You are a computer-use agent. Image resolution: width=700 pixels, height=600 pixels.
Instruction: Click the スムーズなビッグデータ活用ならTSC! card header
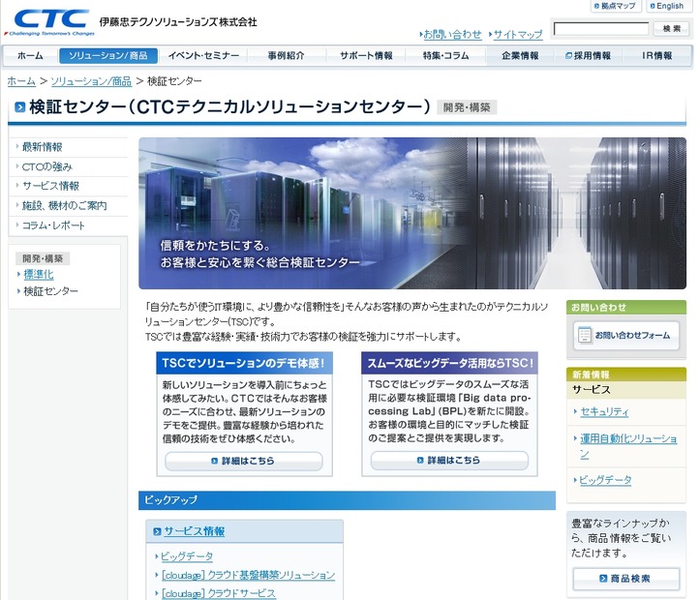(449, 363)
